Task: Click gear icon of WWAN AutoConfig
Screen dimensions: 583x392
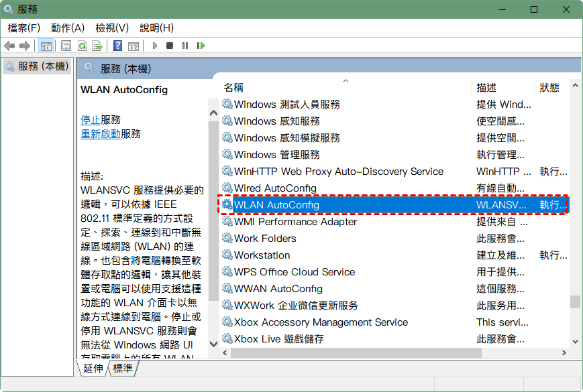Action: pyautogui.click(x=227, y=288)
